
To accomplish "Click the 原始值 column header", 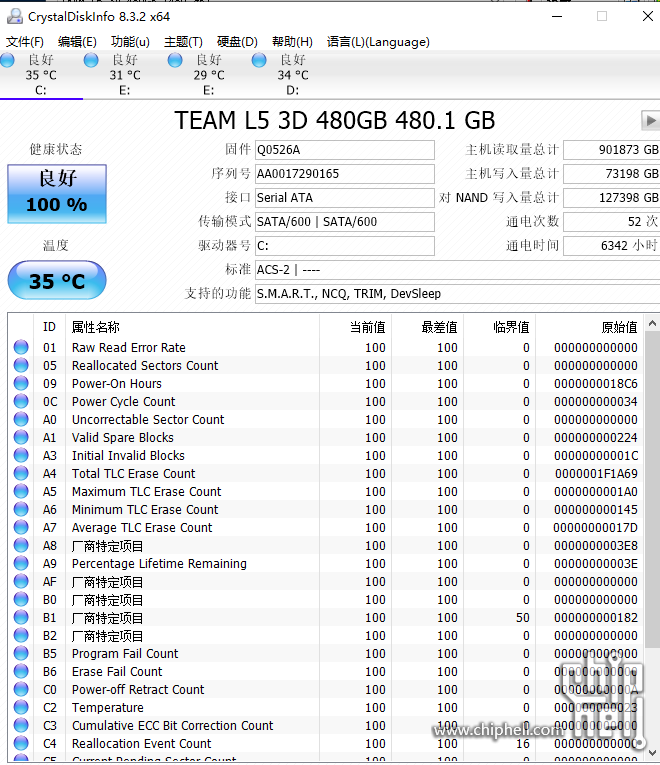I will coord(590,326).
